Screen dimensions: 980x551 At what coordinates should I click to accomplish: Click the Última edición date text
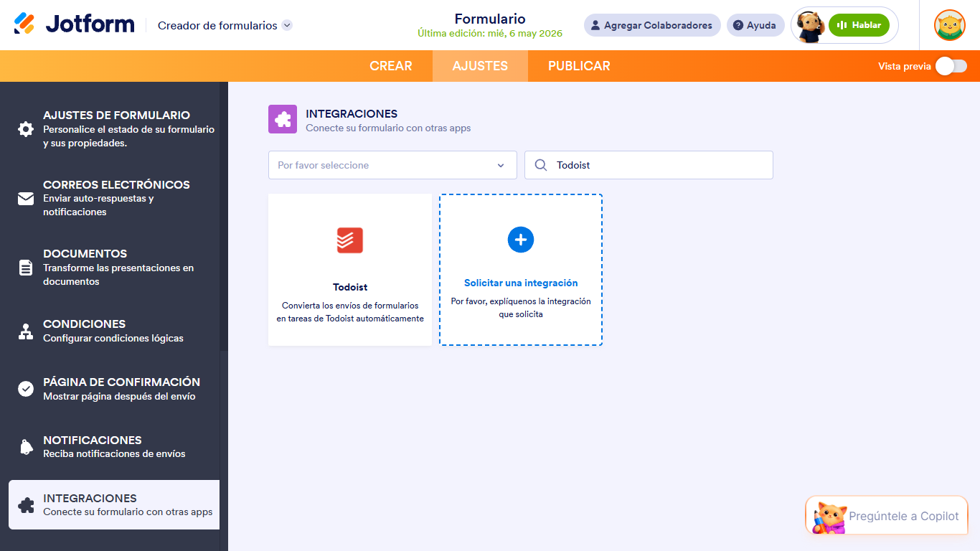490,34
